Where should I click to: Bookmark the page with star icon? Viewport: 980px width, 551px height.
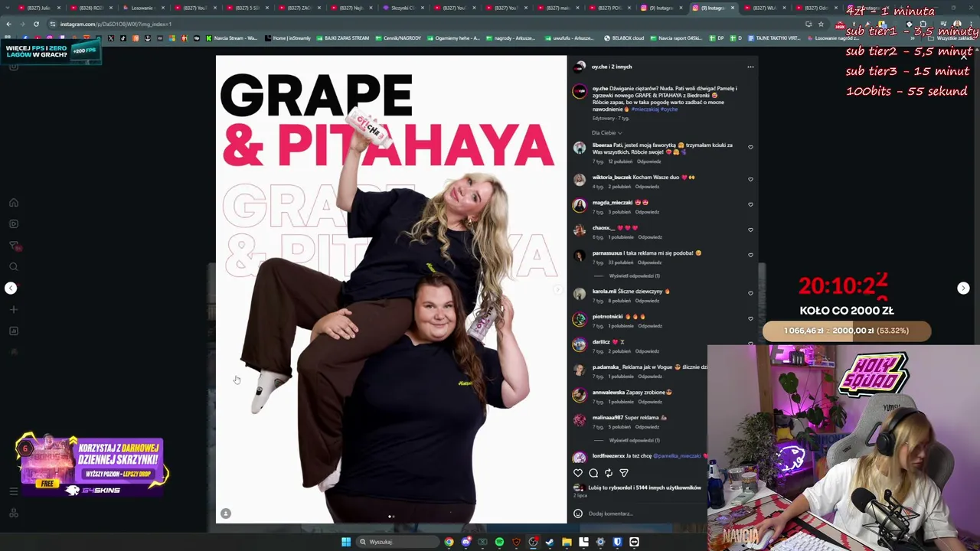pyautogui.click(x=821, y=24)
